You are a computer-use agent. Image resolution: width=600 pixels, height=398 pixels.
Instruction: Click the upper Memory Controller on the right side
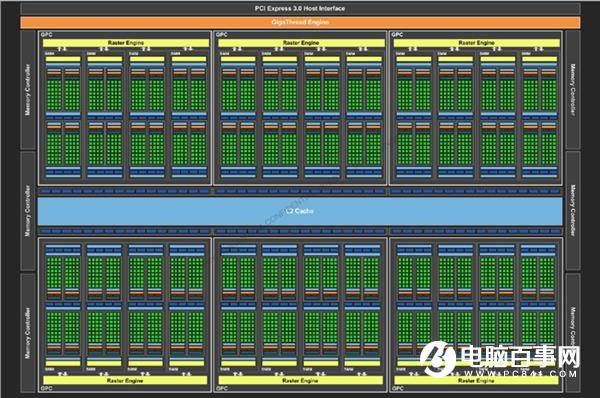[573, 90]
